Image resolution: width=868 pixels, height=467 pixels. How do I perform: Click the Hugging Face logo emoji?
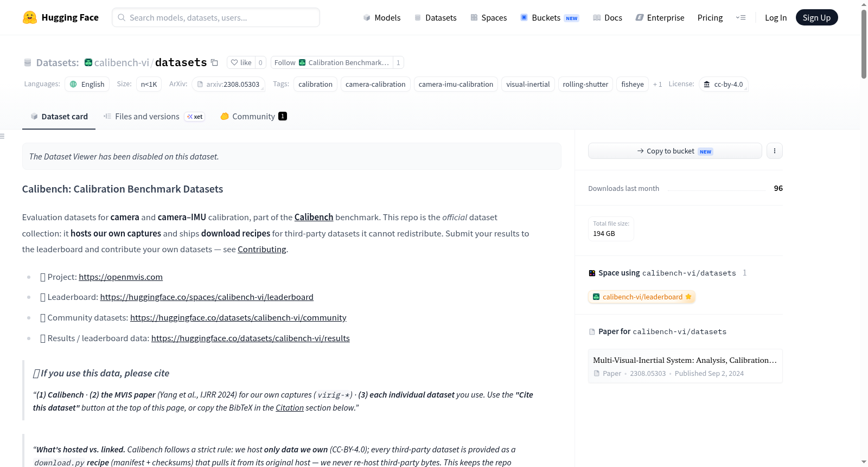pyautogui.click(x=30, y=17)
